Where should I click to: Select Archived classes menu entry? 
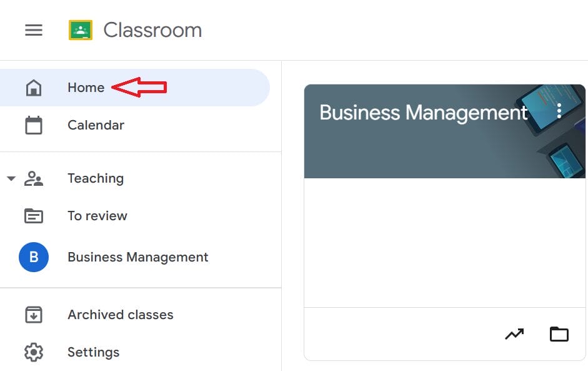pos(120,315)
